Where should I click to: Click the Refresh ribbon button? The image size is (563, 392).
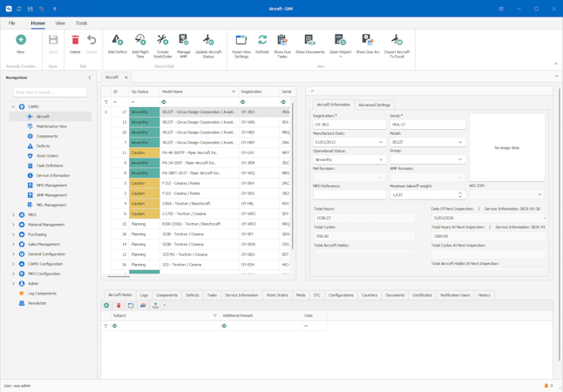[x=262, y=41]
